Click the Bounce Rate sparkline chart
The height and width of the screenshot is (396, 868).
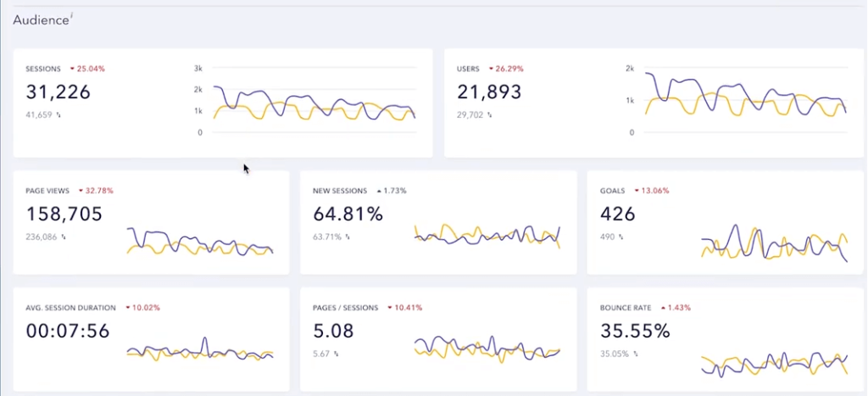775,364
